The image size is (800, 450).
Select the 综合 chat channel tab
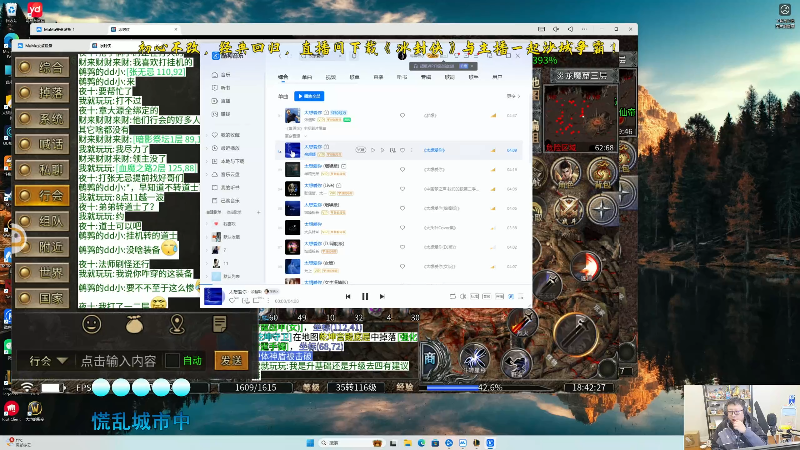pyautogui.click(x=42, y=67)
